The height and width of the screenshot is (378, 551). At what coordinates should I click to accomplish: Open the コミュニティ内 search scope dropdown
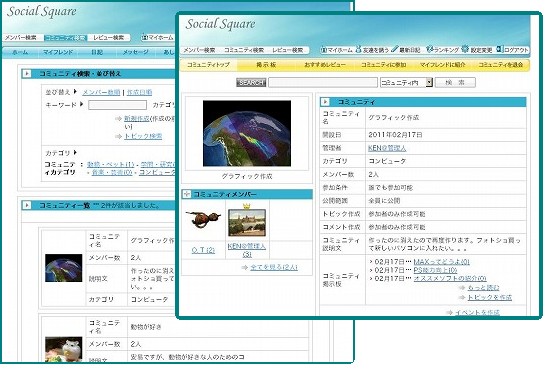(x=406, y=83)
